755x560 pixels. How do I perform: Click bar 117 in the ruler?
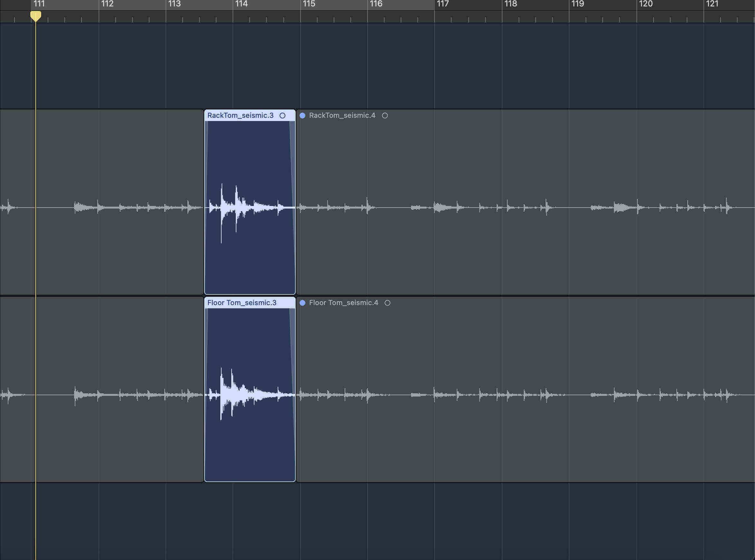tap(443, 4)
